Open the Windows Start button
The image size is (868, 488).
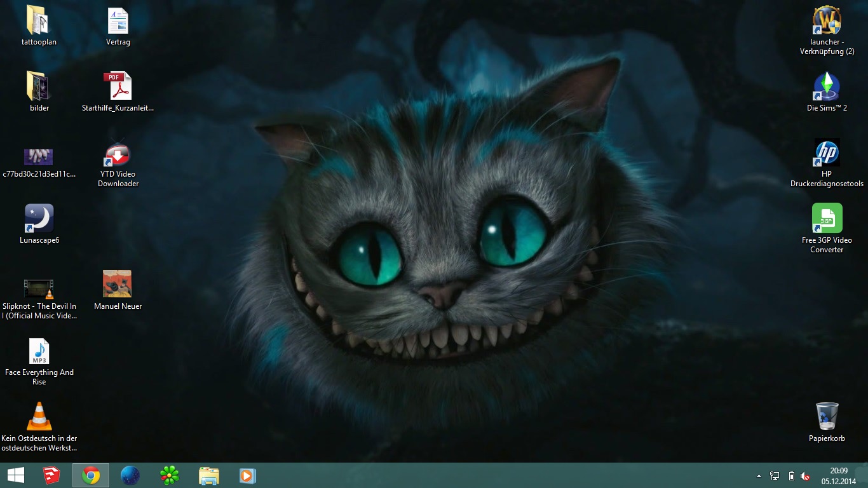[16, 475]
